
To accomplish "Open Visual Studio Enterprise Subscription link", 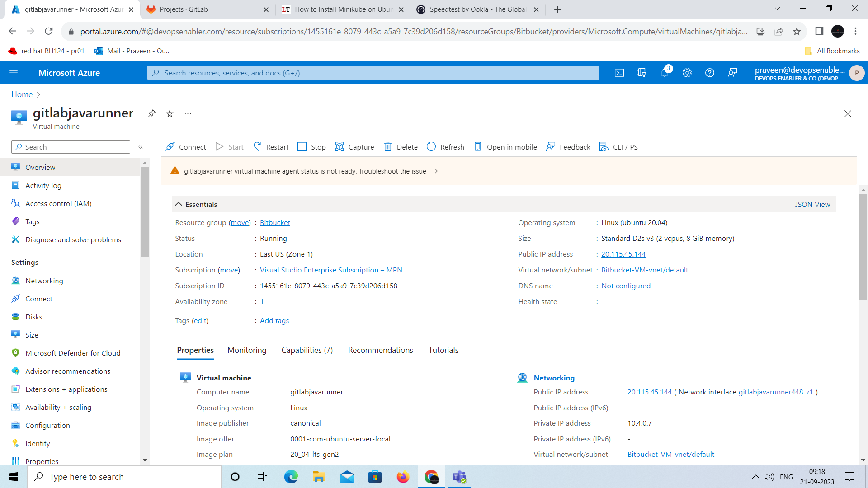I will 331,270.
